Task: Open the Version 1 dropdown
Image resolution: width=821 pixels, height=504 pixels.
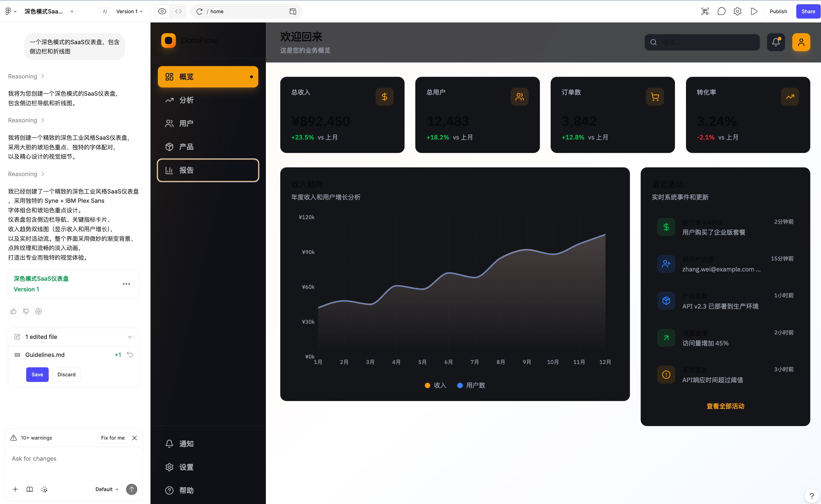Action: (129, 11)
